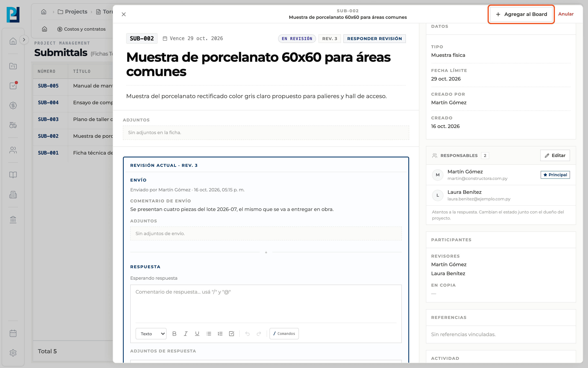
Task: Click the EN REVISIÓN status badge
Action: pos(297,38)
